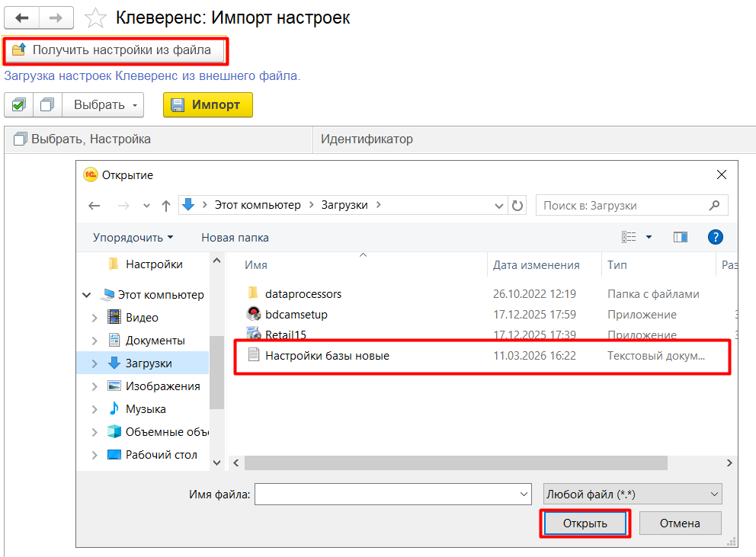Select the "Retail15" application file
This screenshot has height=557, width=756.
click(x=286, y=335)
